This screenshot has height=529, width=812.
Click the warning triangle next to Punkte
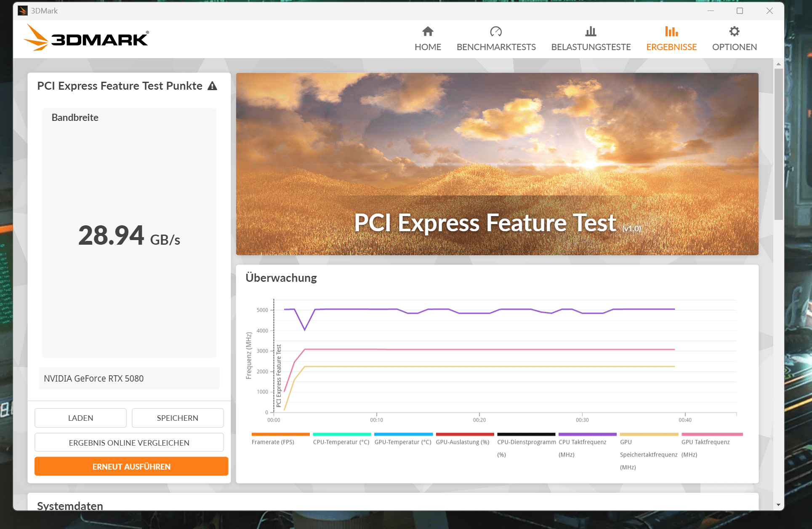(213, 86)
